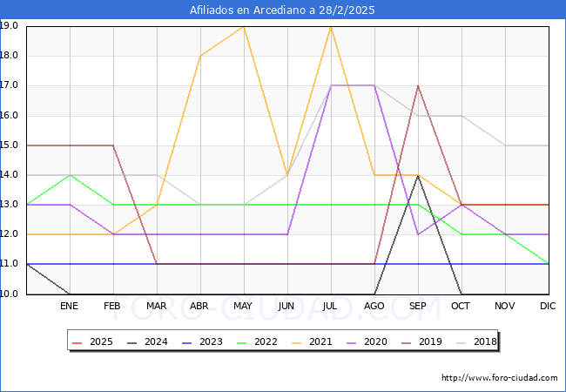Click the brown 2019 legend swatch

(x=407, y=341)
